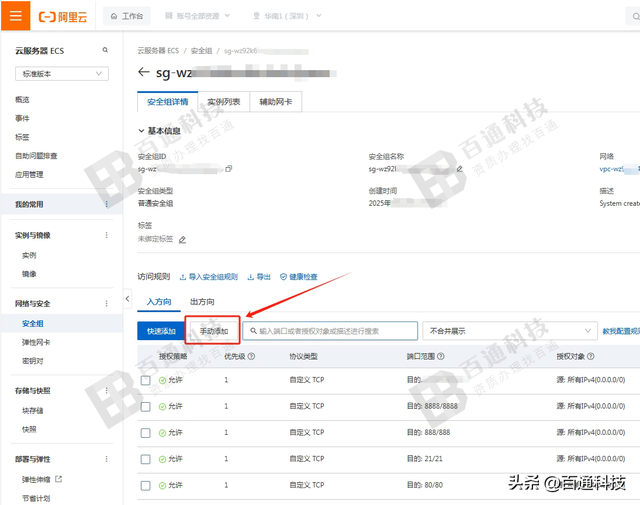The height and width of the screenshot is (505, 640).
Task: Tick the checkbox of the first rule row
Action: point(145,380)
